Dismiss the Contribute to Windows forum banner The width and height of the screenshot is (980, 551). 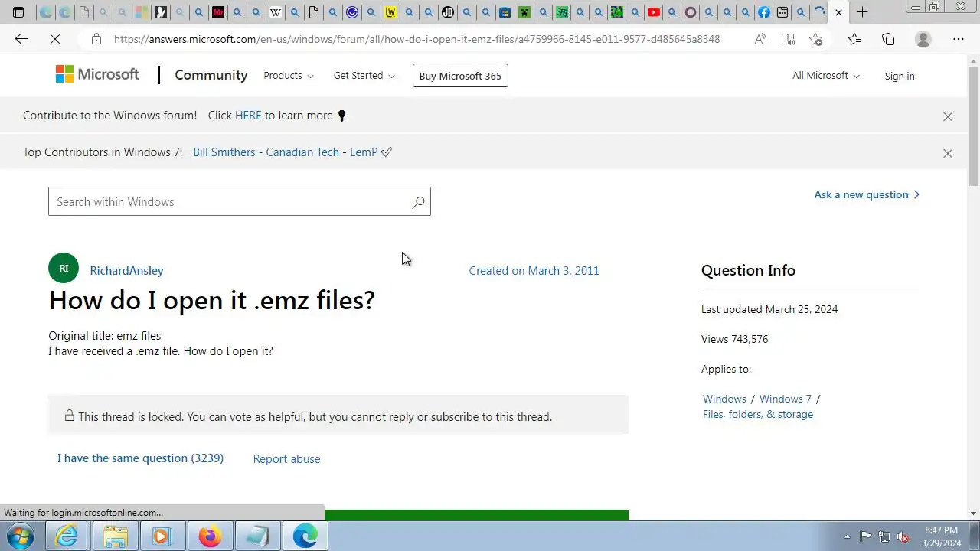point(948,116)
